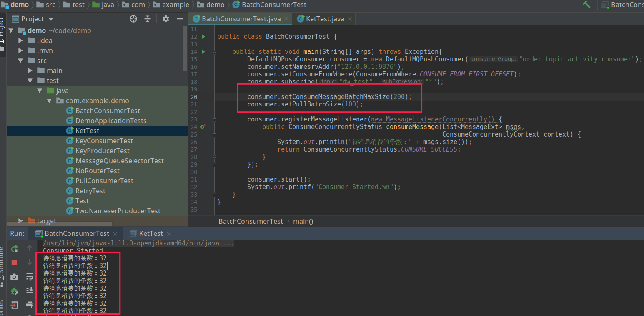Toggle scroll to end of console

pyautogui.click(x=30, y=291)
